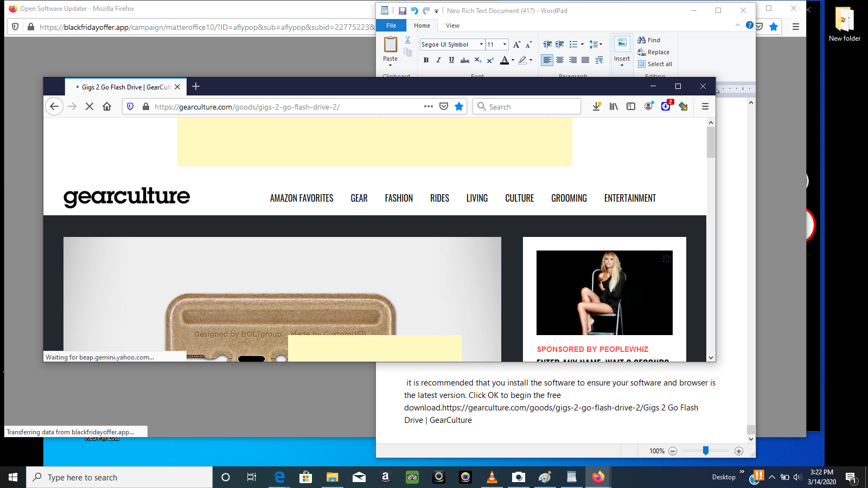Collapse the WordPad ribbon chevron
This screenshot has width=868, height=488.
tap(737, 25)
